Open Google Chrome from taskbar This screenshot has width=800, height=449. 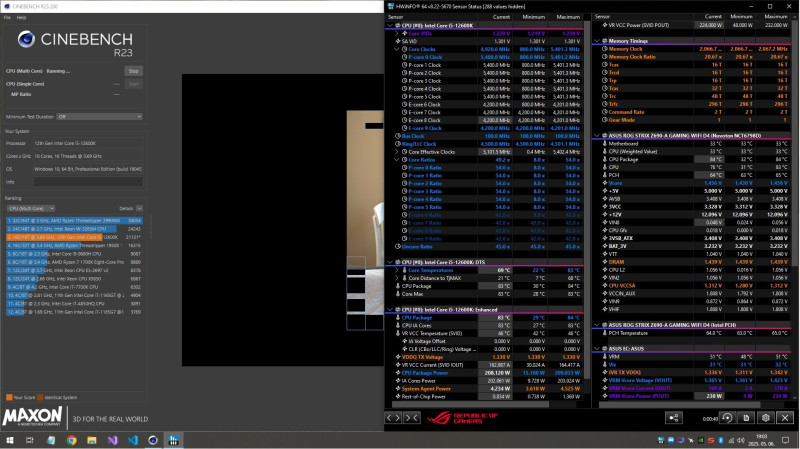tap(71, 440)
